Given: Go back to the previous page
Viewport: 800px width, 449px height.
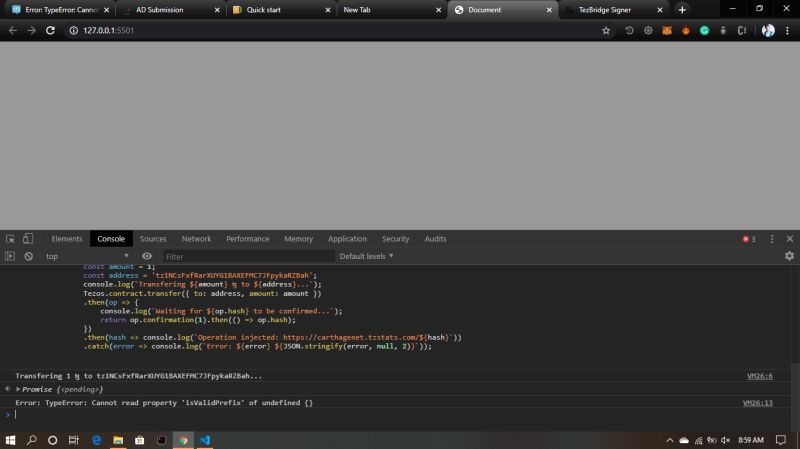Looking at the screenshot, I should point(13,31).
